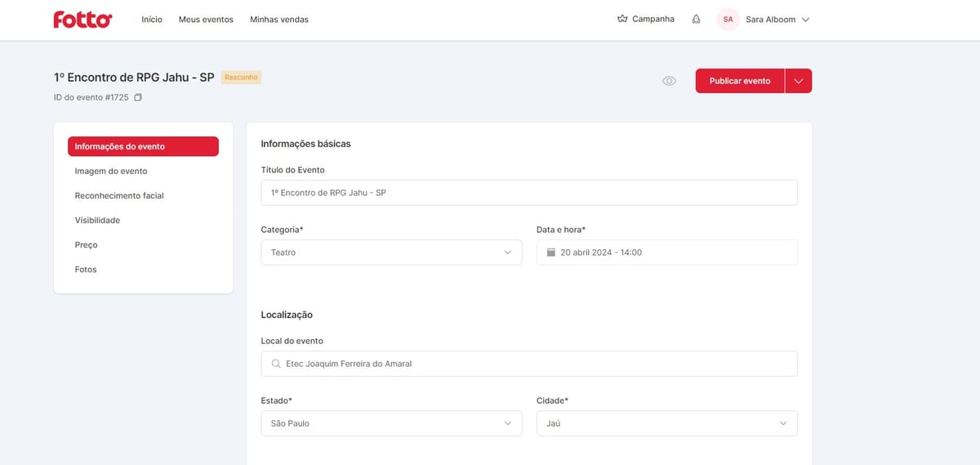980x465 pixels.
Task: Click the SA user avatar
Action: pyautogui.click(x=728, y=20)
